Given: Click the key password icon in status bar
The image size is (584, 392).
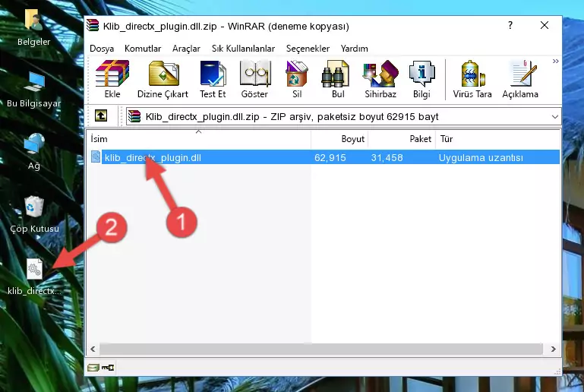Looking at the screenshot, I should (108, 368).
